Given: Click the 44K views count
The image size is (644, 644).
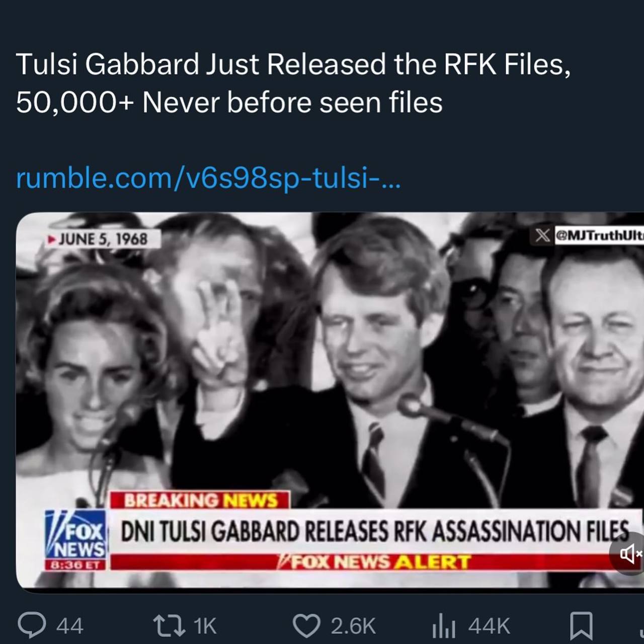Looking at the screenshot, I should pyautogui.click(x=489, y=626).
